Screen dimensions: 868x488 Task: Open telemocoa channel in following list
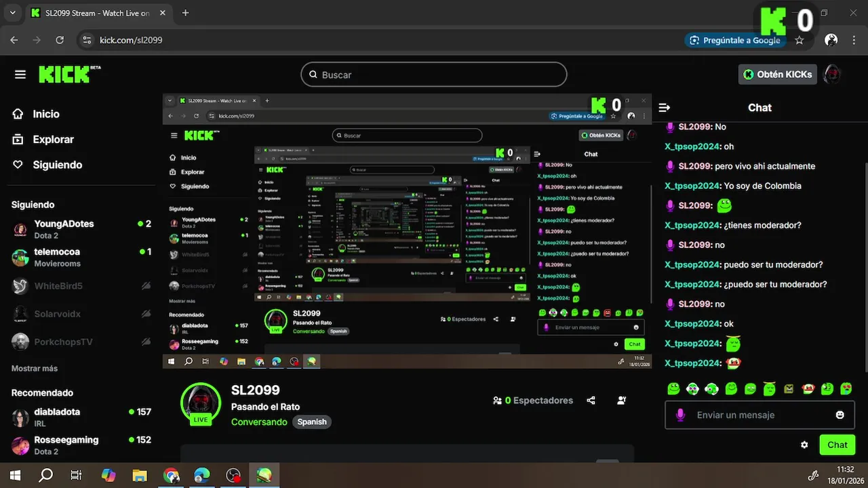coord(81,258)
